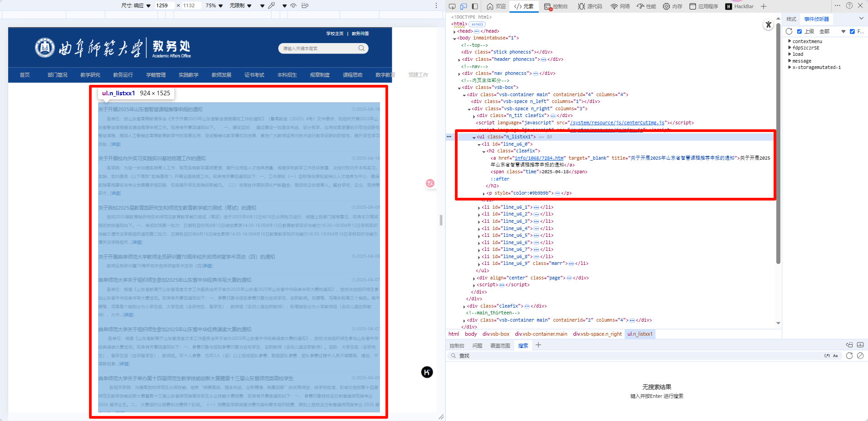Click the eye vision emulation icon
This screenshot has height=421, width=868.
[x=293, y=5]
